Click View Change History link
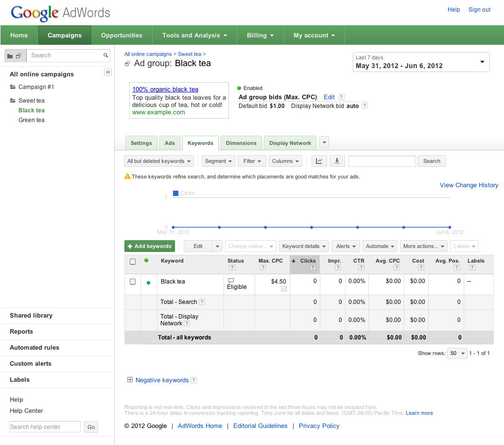This screenshot has width=504, height=445. coord(469,185)
